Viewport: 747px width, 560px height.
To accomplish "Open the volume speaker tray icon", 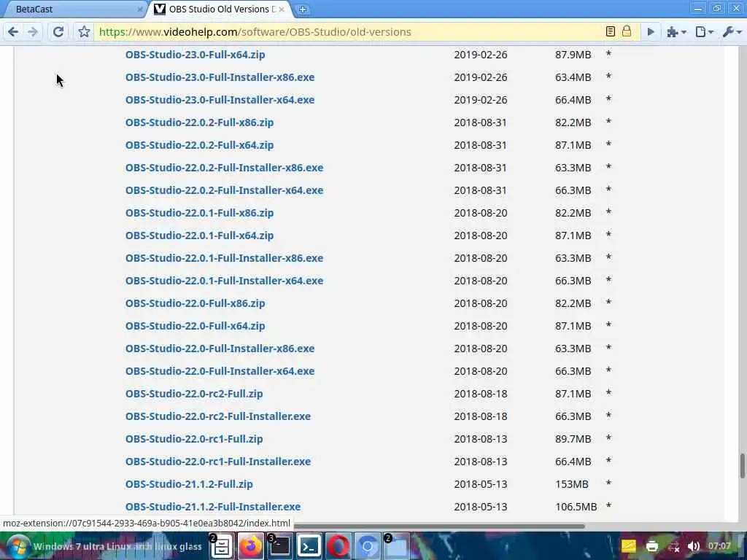I will [694, 546].
